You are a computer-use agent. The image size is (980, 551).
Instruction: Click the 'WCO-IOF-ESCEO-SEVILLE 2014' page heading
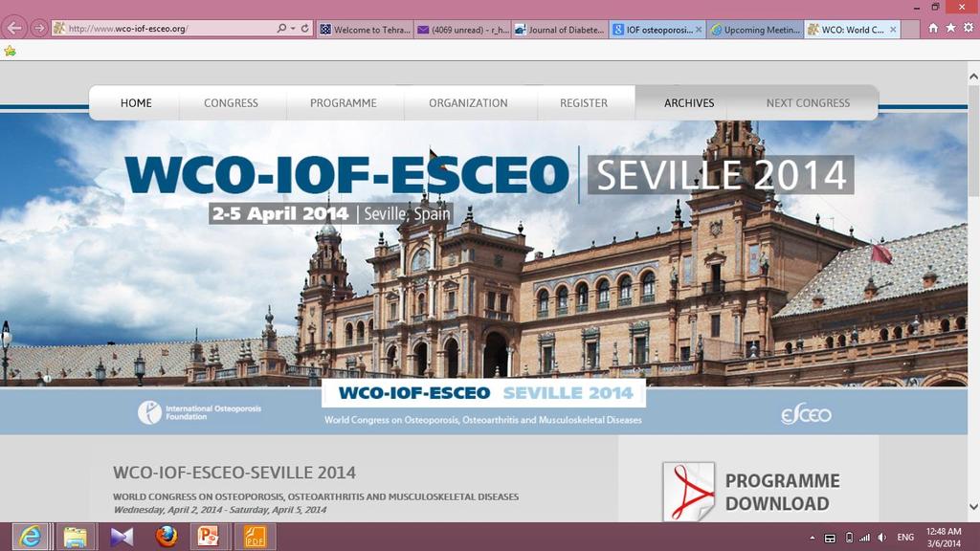pyautogui.click(x=234, y=473)
